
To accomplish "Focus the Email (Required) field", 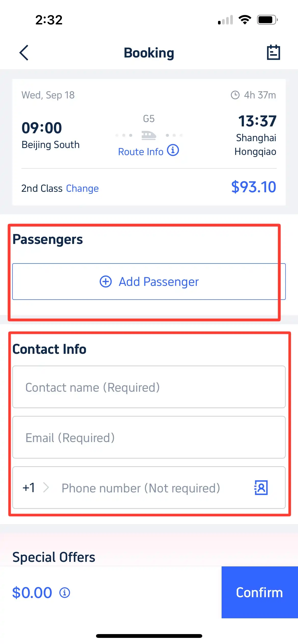I will [149, 437].
